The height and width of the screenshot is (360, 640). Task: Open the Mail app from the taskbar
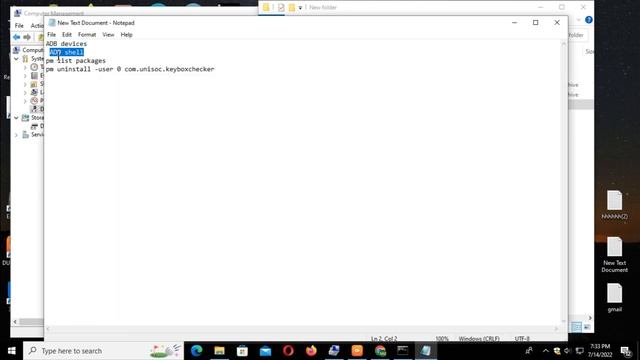point(265,351)
